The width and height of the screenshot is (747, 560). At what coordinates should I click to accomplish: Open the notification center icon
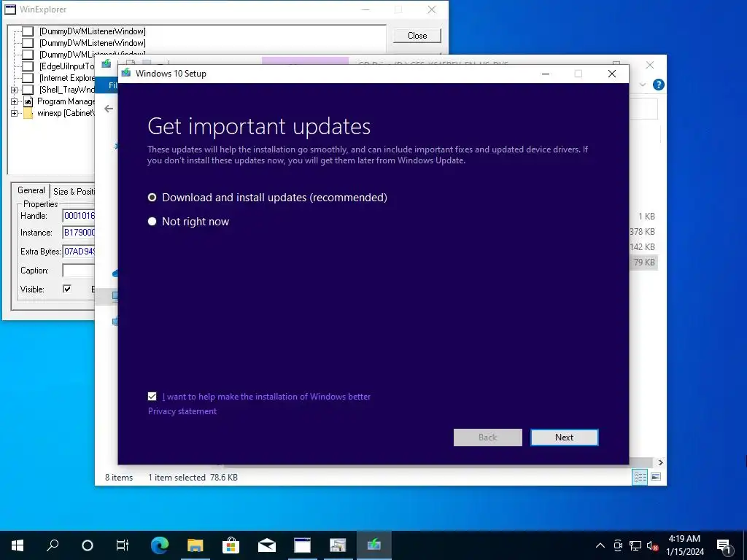pyautogui.click(x=724, y=545)
